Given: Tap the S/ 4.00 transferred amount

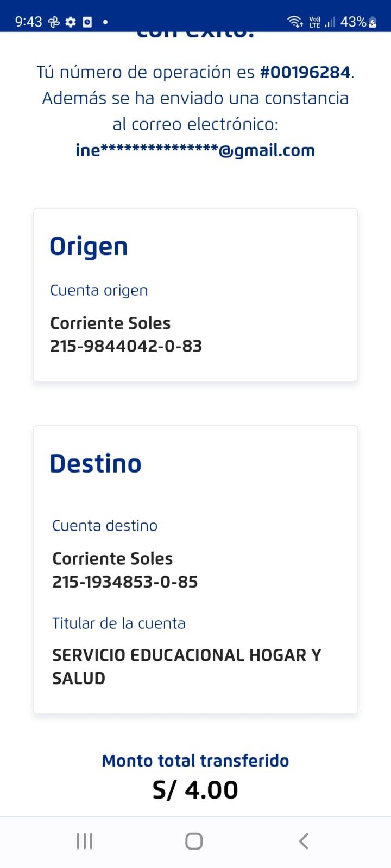Looking at the screenshot, I should [195, 790].
